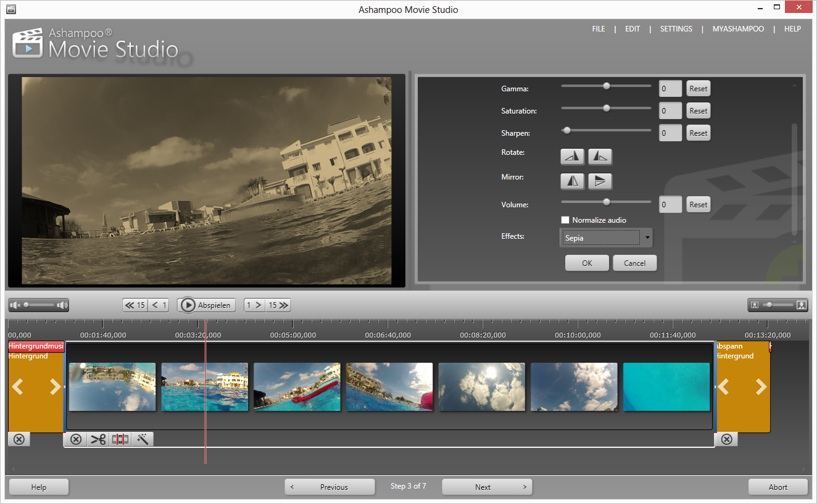Click the left arrow on the Hintergrund intro clip
This screenshot has width=817, height=504.
pos(18,387)
